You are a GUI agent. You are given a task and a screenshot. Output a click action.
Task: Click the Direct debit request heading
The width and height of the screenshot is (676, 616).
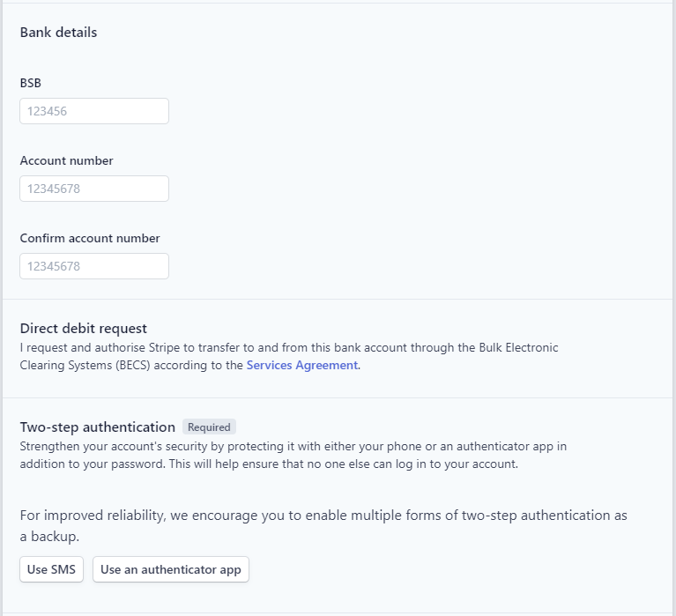pyautogui.click(x=83, y=329)
